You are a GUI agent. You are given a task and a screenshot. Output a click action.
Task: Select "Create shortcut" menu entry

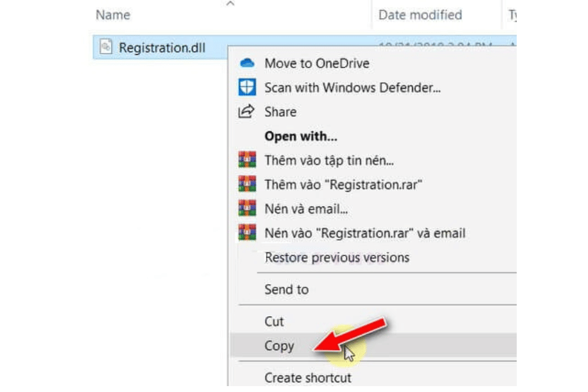(x=308, y=378)
